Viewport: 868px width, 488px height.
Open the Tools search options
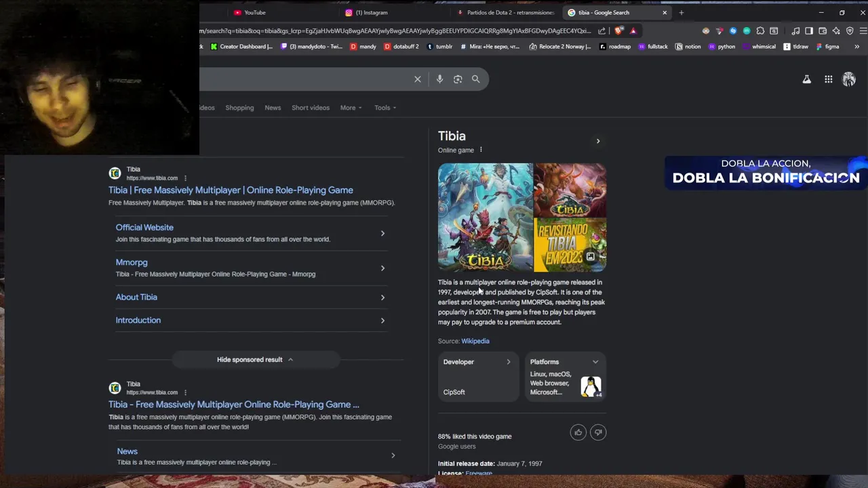[x=385, y=108]
